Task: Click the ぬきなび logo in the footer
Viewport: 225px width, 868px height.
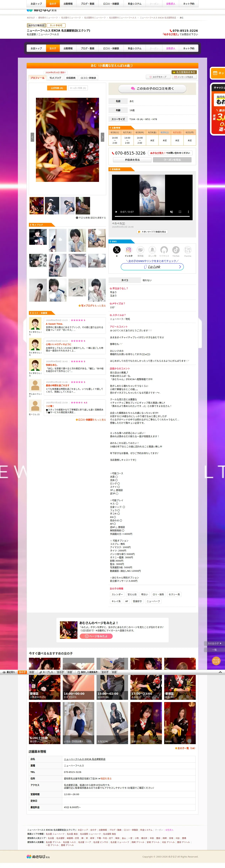Action: tap(38, 857)
